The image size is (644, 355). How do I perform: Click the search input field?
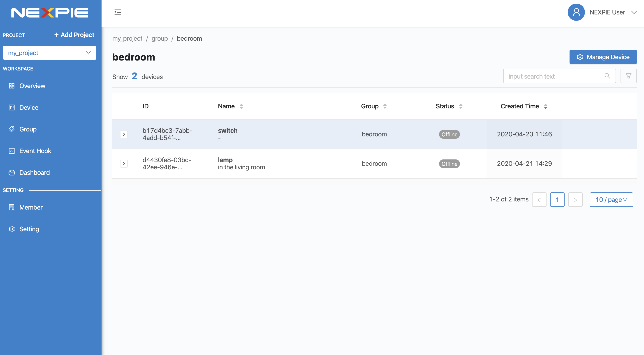pyautogui.click(x=560, y=76)
